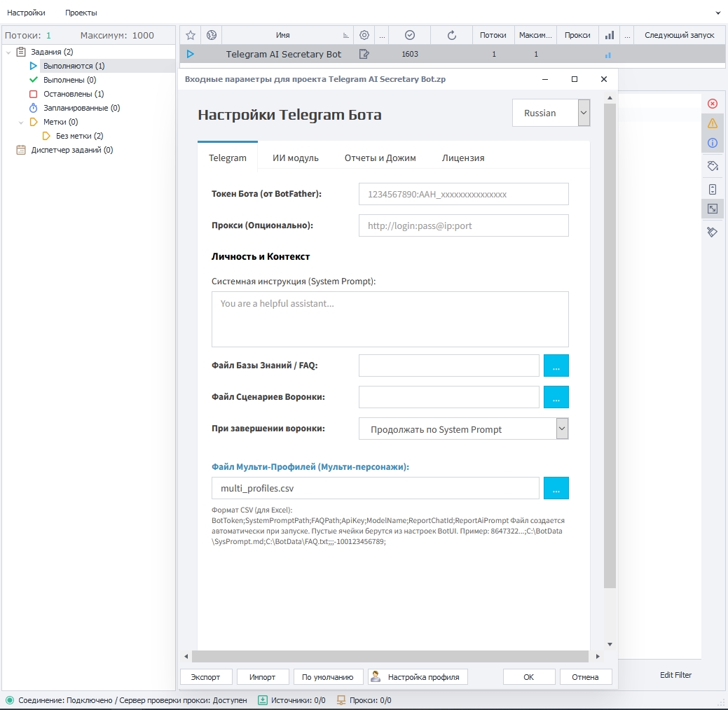Toggle the blue info filter icon

pyautogui.click(x=712, y=143)
